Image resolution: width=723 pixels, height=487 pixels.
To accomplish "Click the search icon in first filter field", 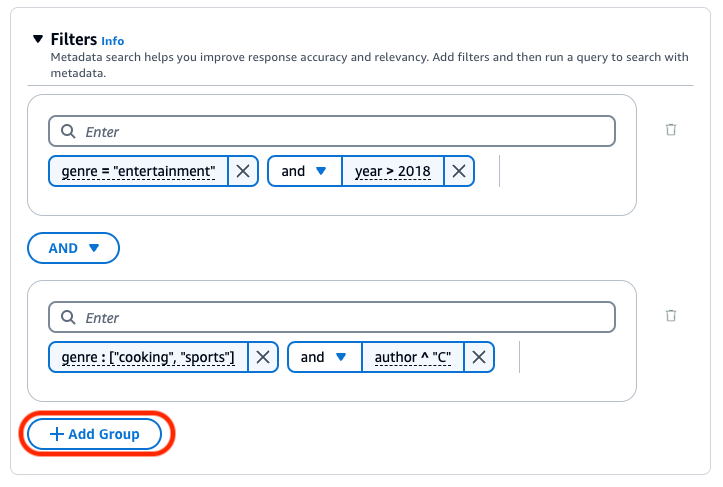I will point(68,132).
